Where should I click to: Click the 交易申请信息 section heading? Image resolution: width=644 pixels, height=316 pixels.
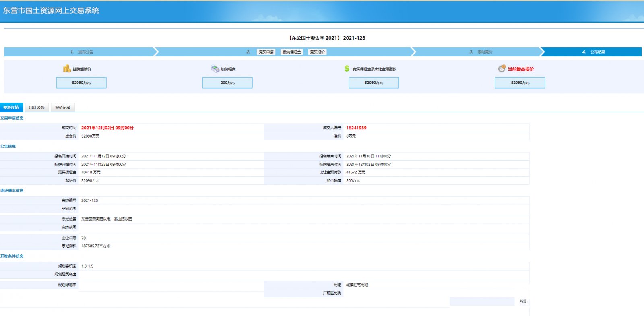tap(12, 118)
